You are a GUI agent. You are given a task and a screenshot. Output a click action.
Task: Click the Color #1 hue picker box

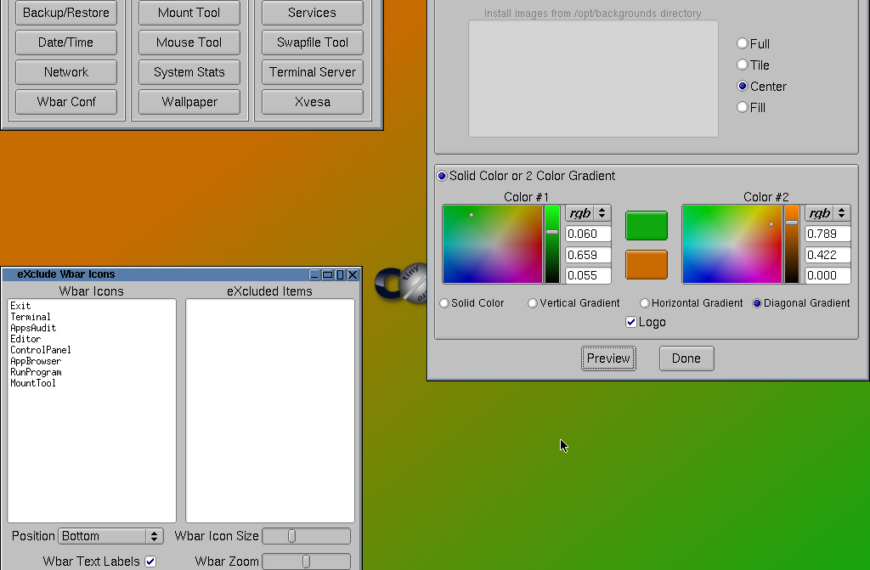pyautogui.click(x=492, y=245)
